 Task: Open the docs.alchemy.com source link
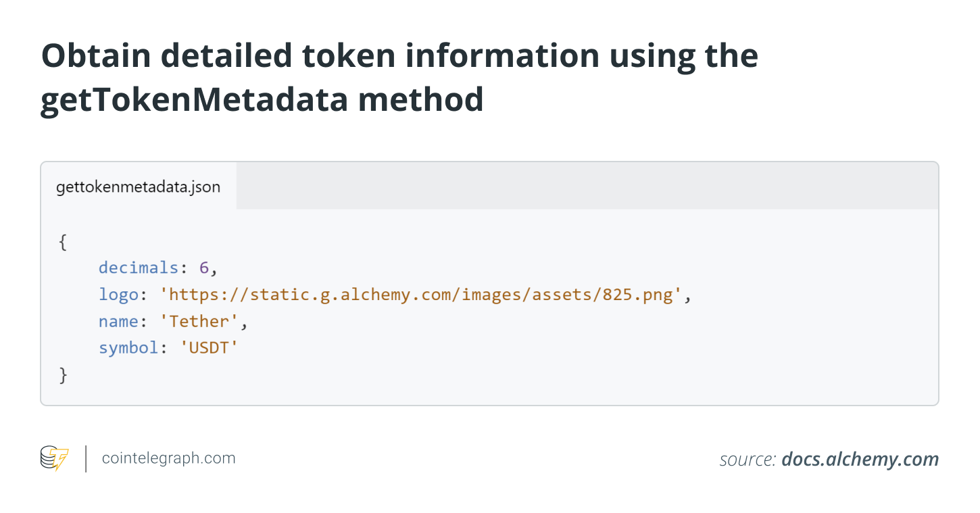860,460
